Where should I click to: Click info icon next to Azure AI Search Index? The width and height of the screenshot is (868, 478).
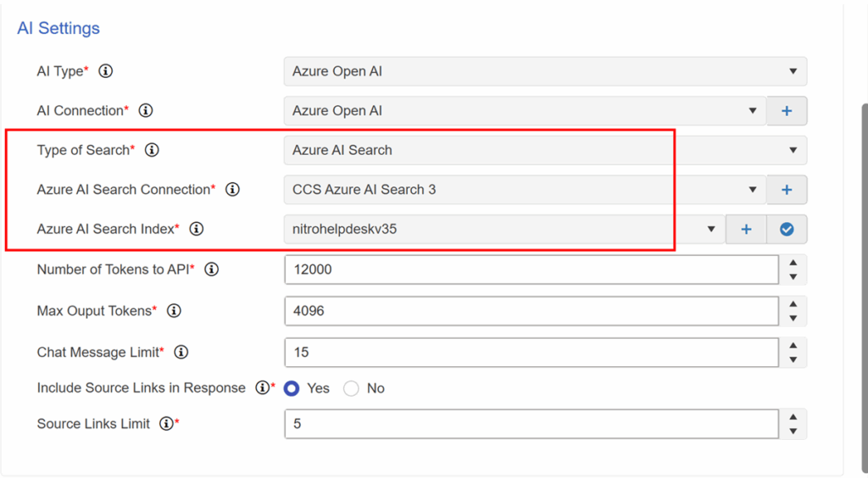point(197,229)
